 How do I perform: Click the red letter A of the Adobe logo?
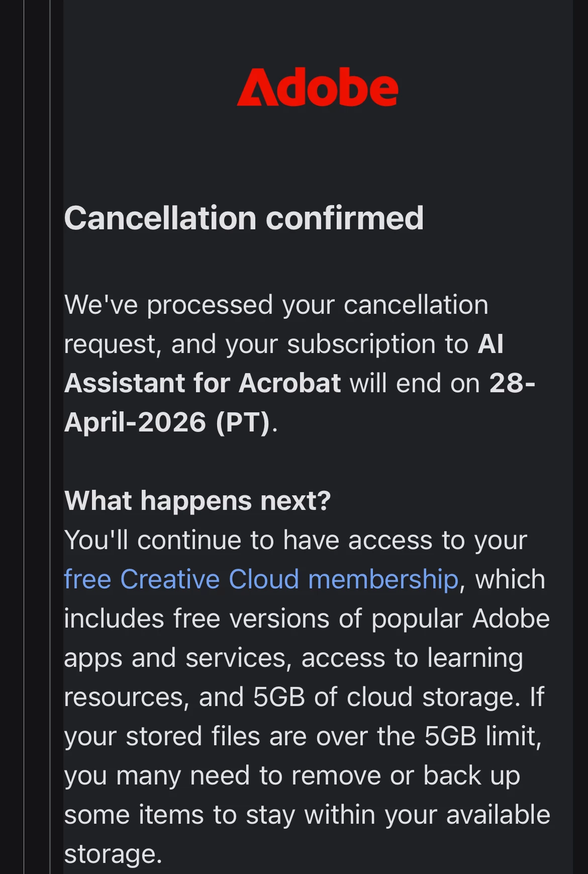(257, 87)
